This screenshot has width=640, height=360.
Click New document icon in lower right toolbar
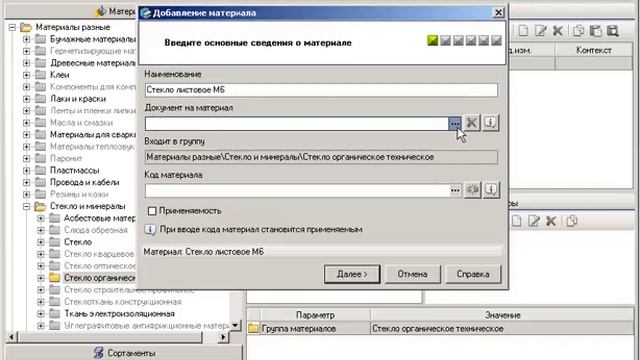[517, 221]
